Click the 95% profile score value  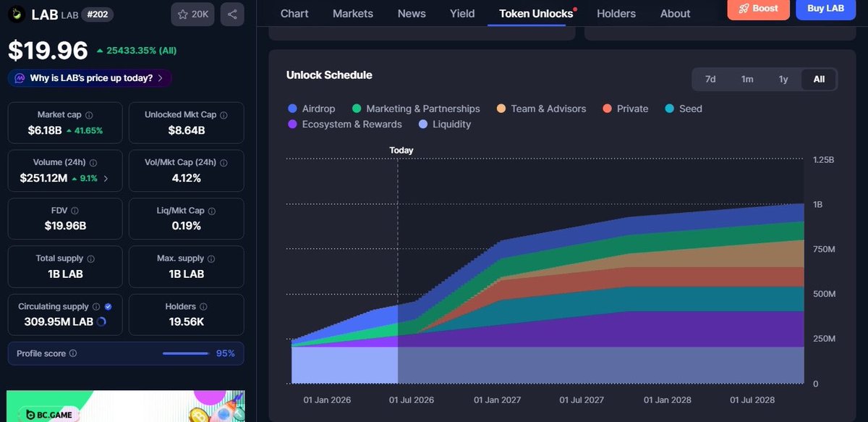coord(226,354)
